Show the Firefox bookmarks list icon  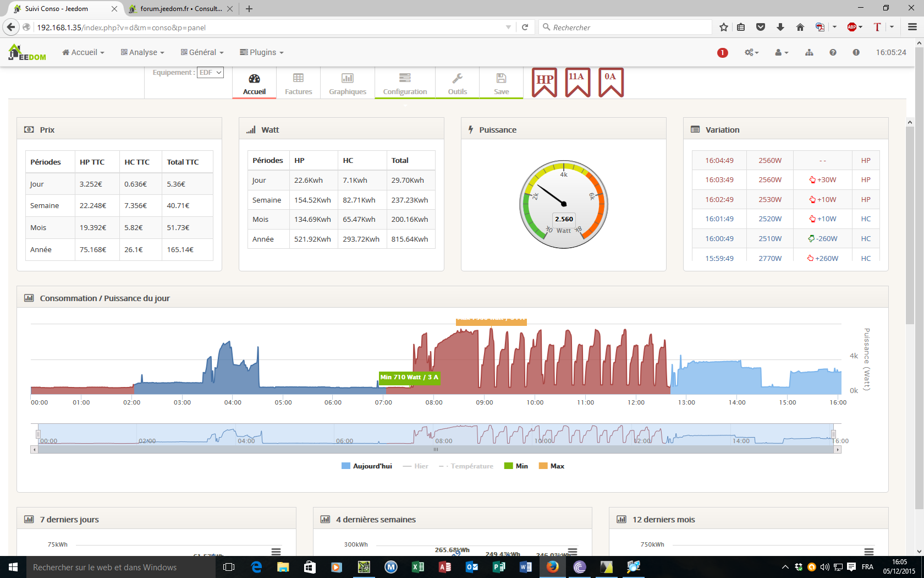741,27
